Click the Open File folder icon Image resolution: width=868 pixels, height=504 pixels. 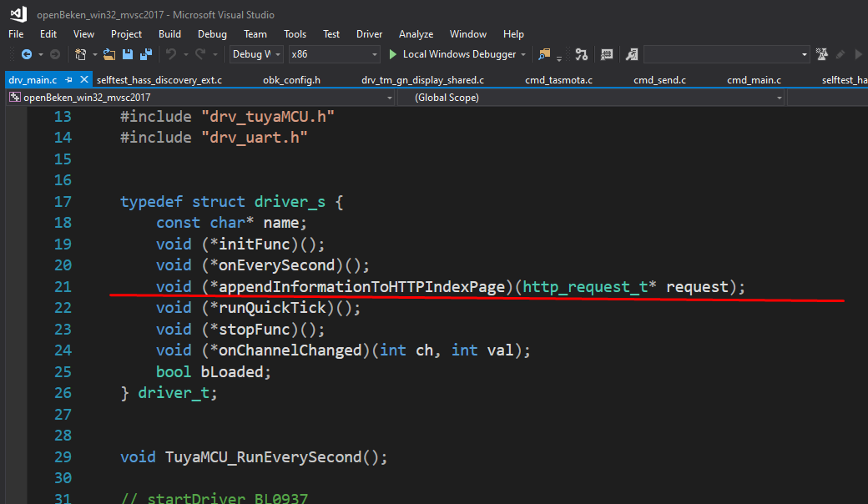(x=109, y=54)
